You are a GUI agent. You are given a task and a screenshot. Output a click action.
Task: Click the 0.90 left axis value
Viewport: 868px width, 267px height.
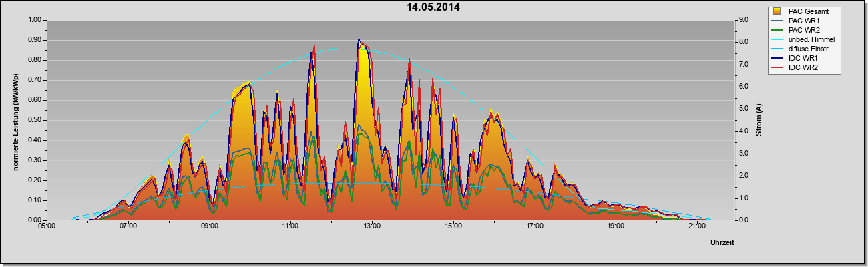pos(33,40)
